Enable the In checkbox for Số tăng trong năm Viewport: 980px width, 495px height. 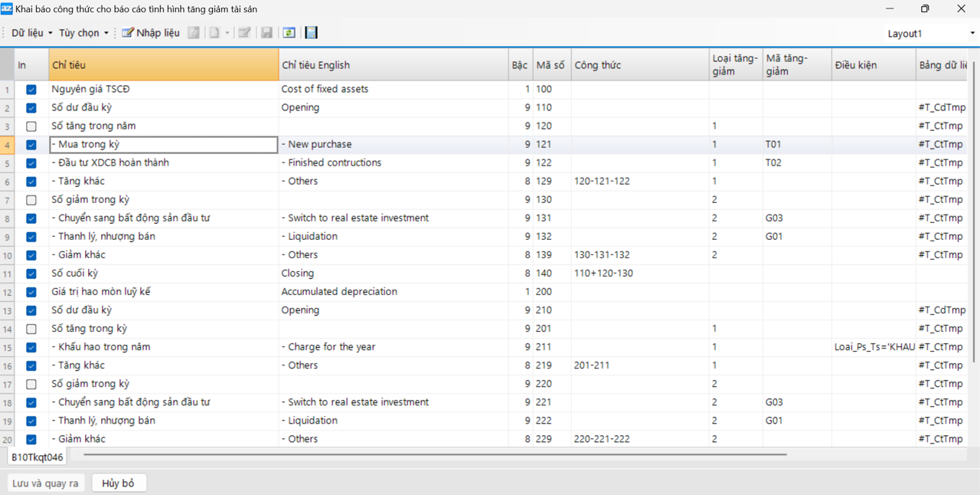click(x=31, y=126)
